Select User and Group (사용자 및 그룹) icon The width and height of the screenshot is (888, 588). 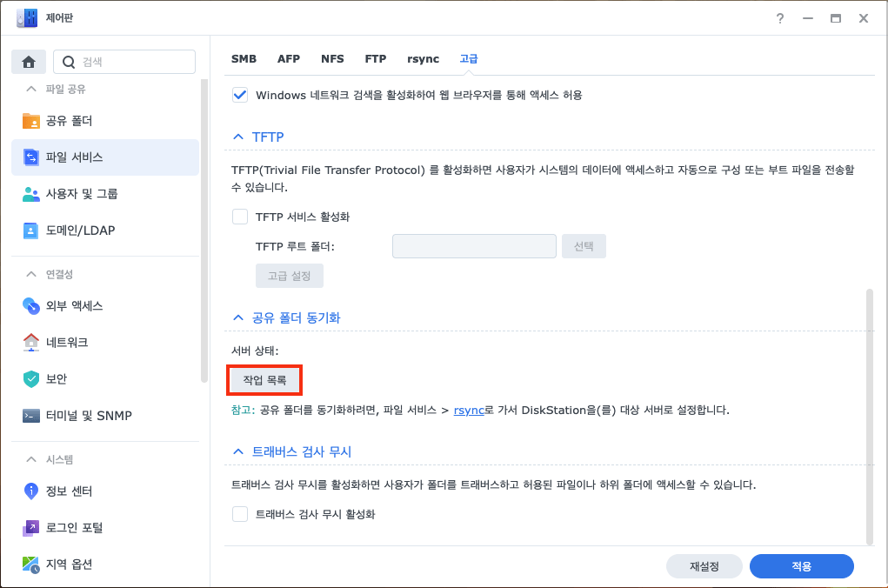31,194
